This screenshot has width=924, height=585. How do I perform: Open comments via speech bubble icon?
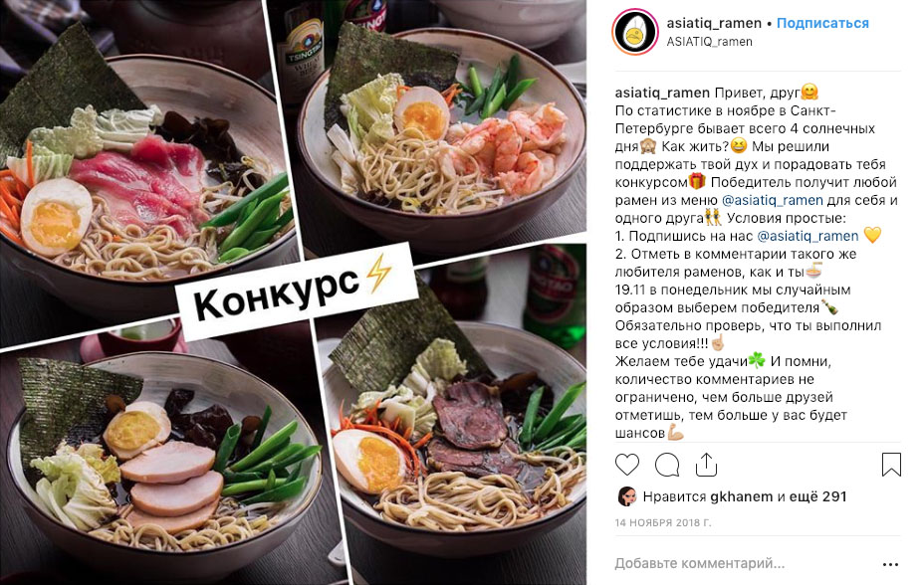point(667,465)
